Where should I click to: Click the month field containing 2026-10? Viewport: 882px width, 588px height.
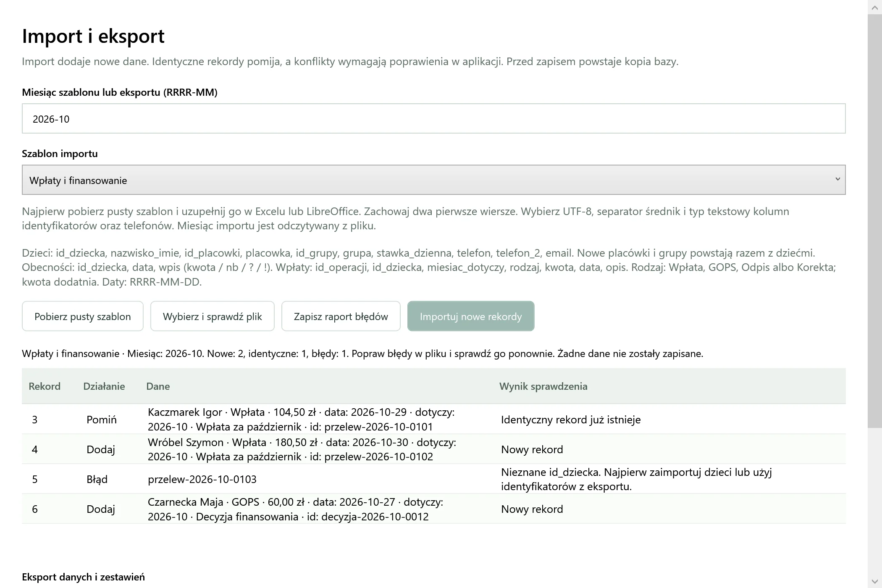(x=433, y=118)
